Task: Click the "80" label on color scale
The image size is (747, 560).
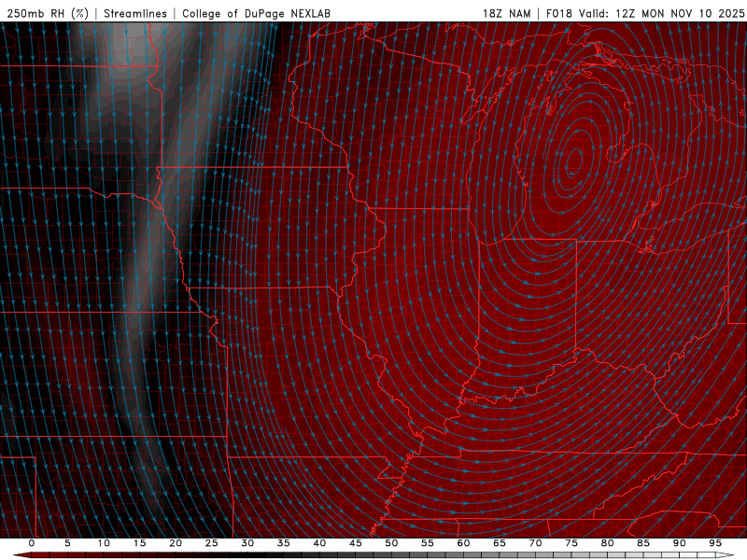Action: tap(607, 543)
